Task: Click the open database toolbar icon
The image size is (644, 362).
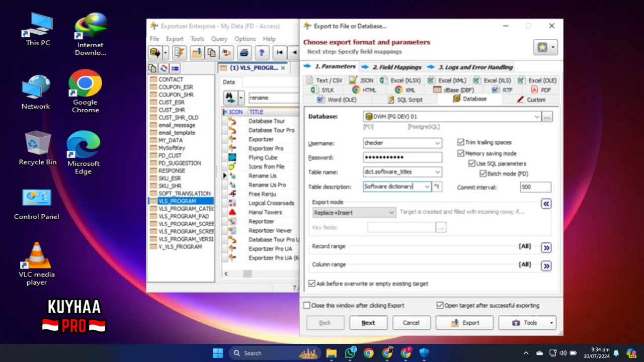Action: click(x=155, y=52)
